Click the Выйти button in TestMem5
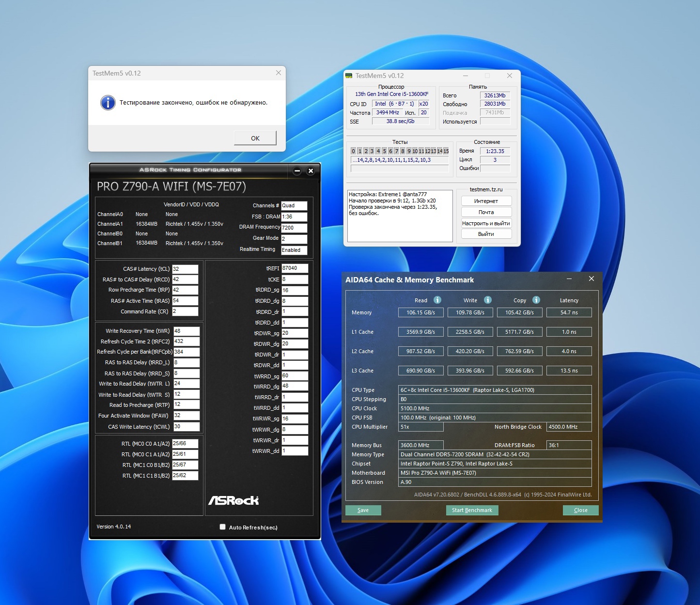700x605 pixels. coord(486,234)
